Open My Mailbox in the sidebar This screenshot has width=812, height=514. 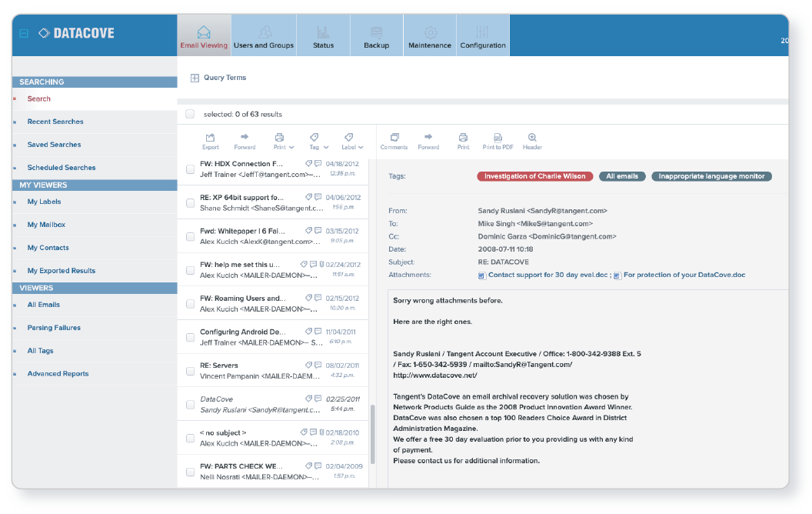coord(46,225)
